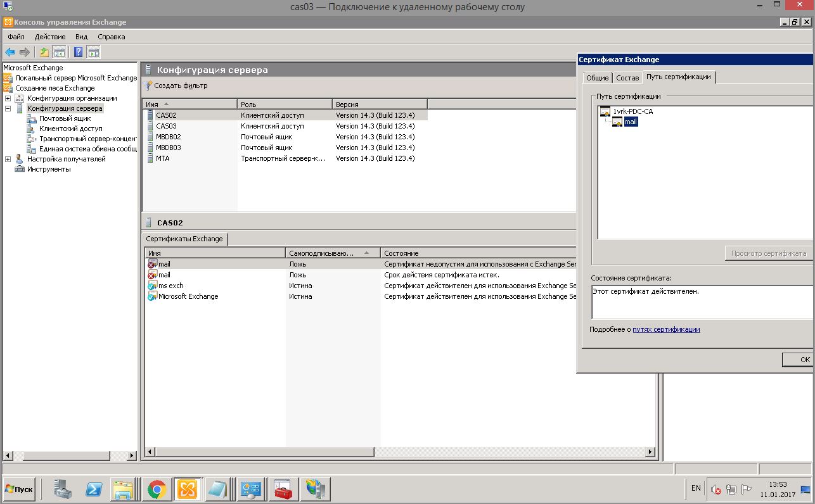Select 1vrk-PDC-CA certificate in the path tree
This screenshot has width=815, height=504.
point(632,111)
